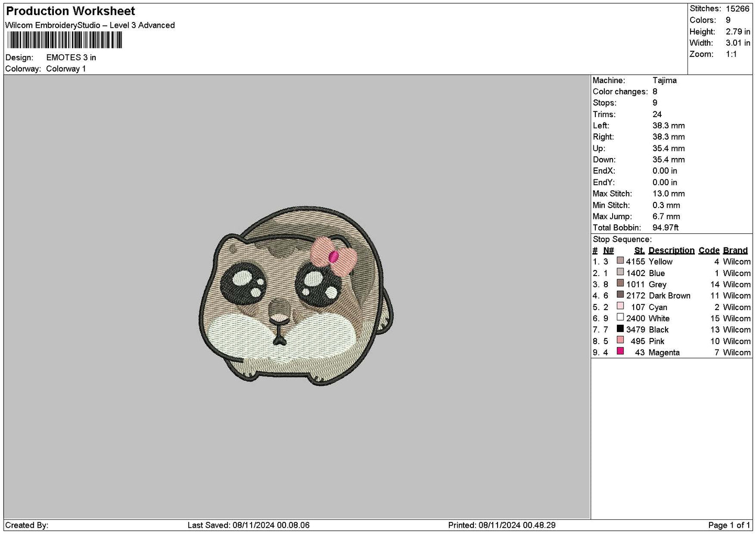Click the 'Code' column header
Viewport: 756px width, 534px height.
pos(709,251)
